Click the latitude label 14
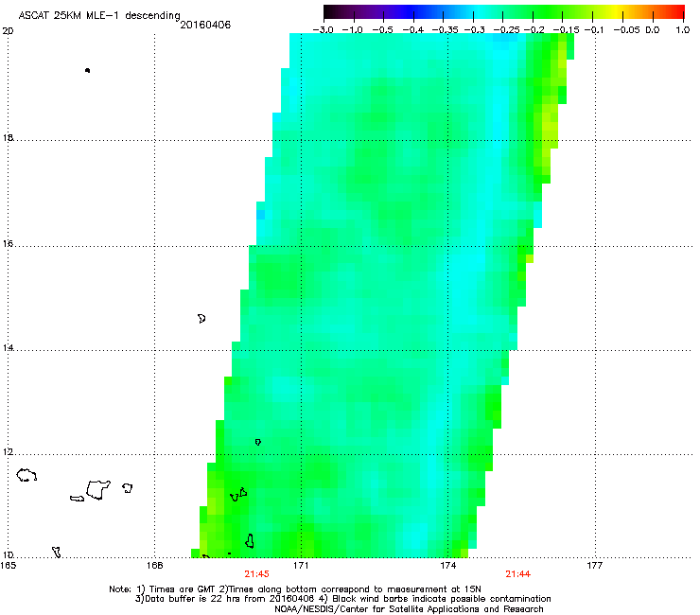Screen dimensions: 700x615 point(8,347)
